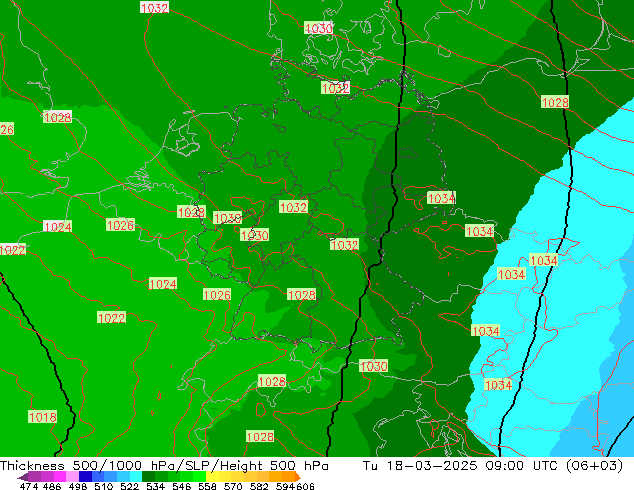Click the chart title starting with 'Thickness 500/1000'
This screenshot has width=634, height=490.
click(x=164, y=466)
